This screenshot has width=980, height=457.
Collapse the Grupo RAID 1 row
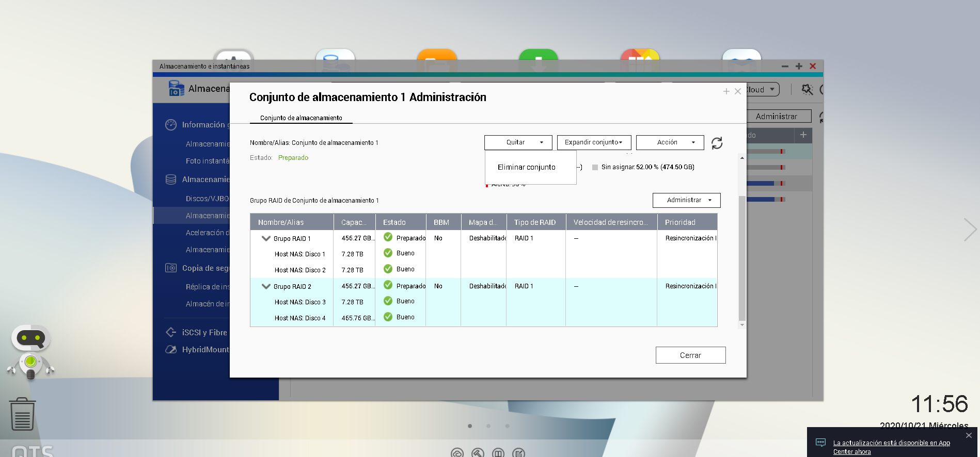[266, 238]
